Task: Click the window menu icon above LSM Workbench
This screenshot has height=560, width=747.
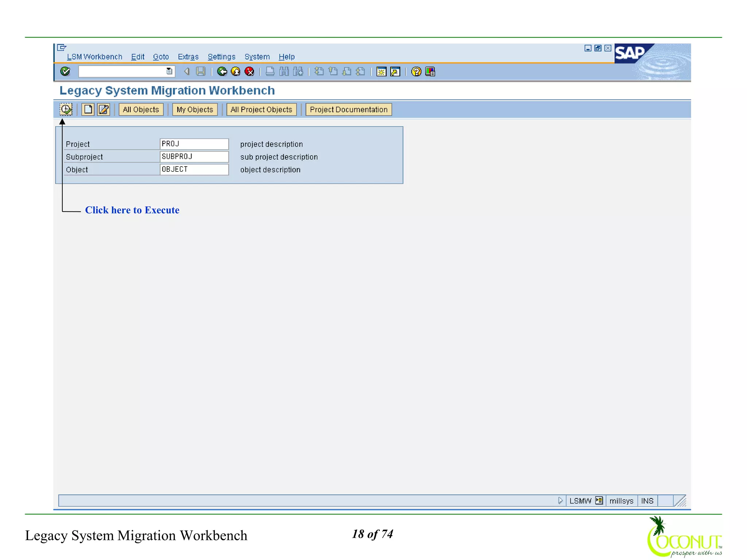Action: point(62,47)
